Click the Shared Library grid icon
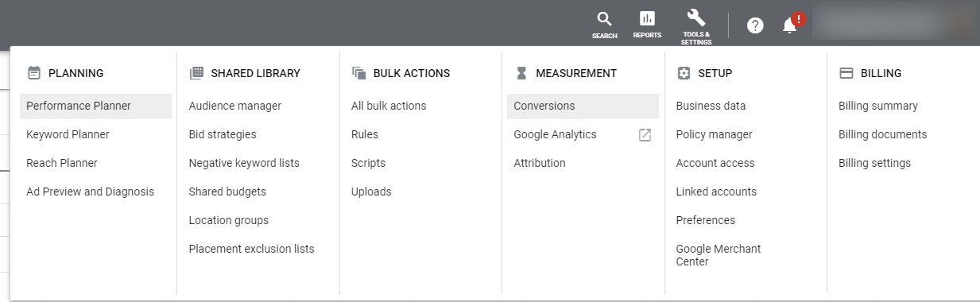980x302 pixels. 196,73
